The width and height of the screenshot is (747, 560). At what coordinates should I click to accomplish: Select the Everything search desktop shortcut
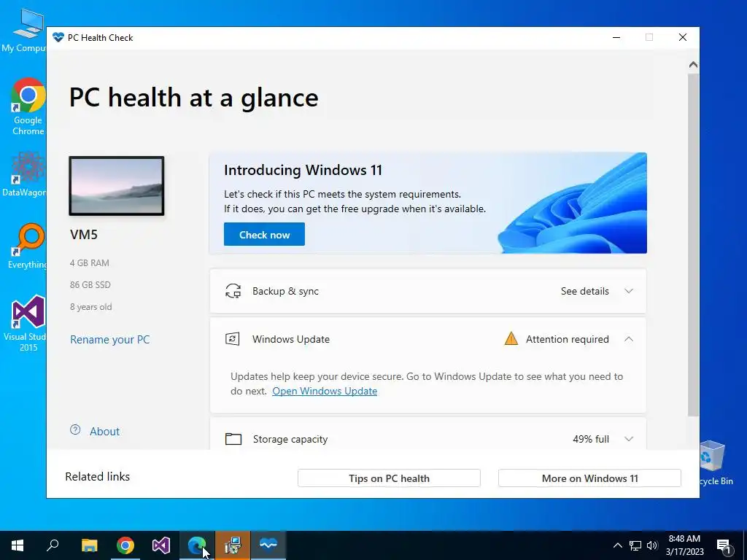coord(27,246)
